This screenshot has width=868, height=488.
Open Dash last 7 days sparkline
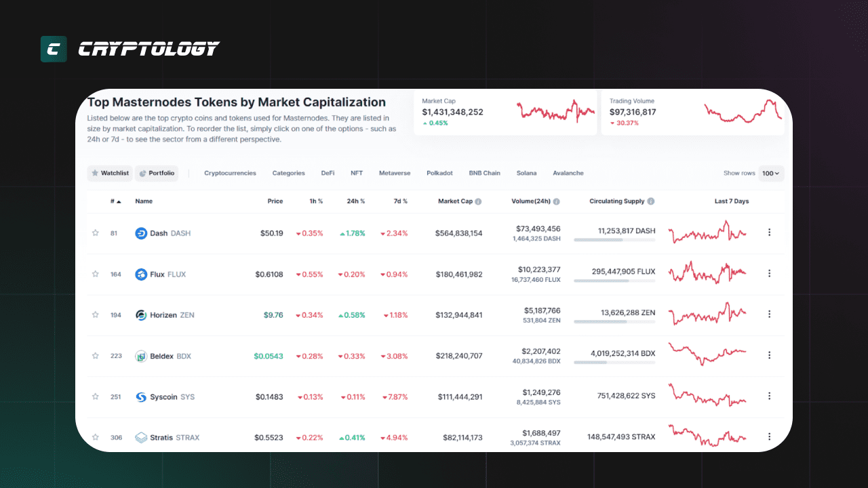[707, 232]
